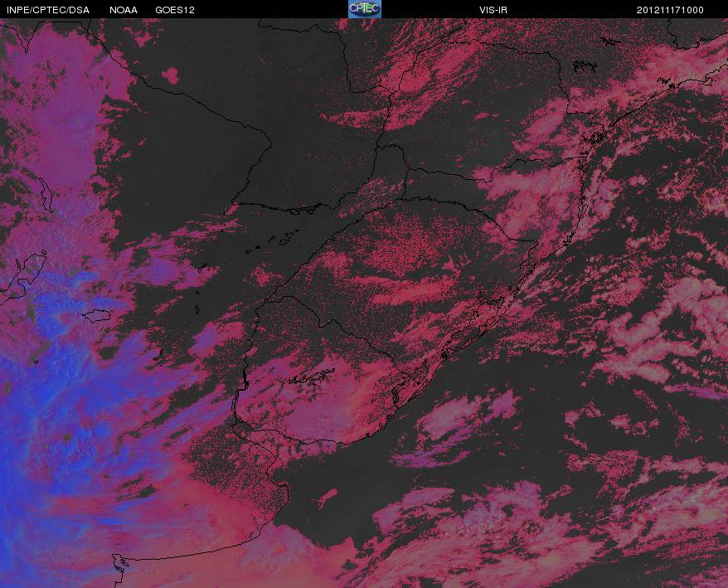Select the GOES12 satellite label
This screenshot has height=588, width=728.
click(175, 10)
